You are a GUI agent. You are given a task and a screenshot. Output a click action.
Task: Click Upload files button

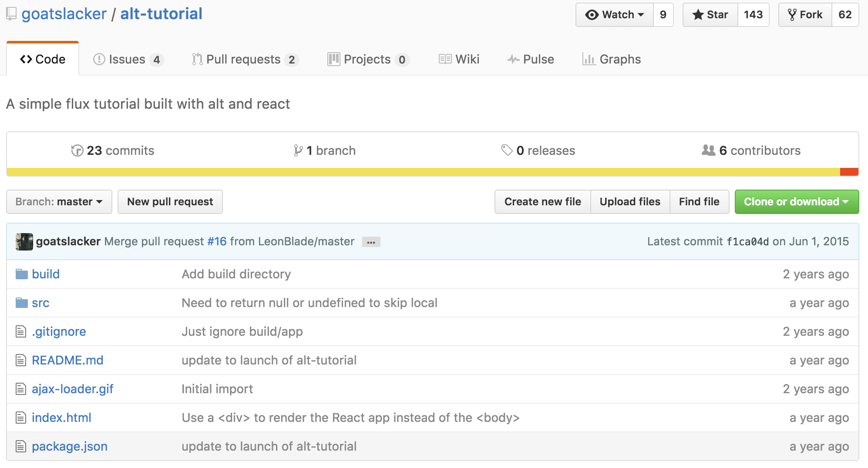630,202
